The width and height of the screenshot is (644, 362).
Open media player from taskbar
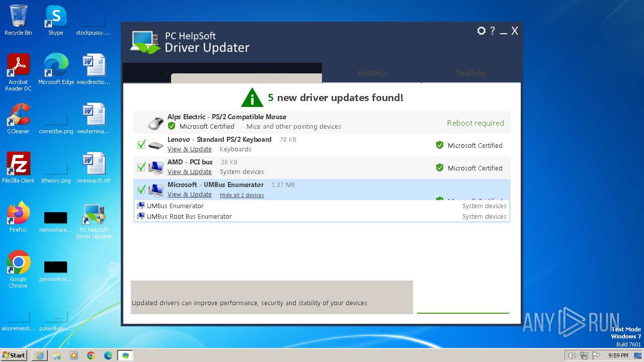74,355
